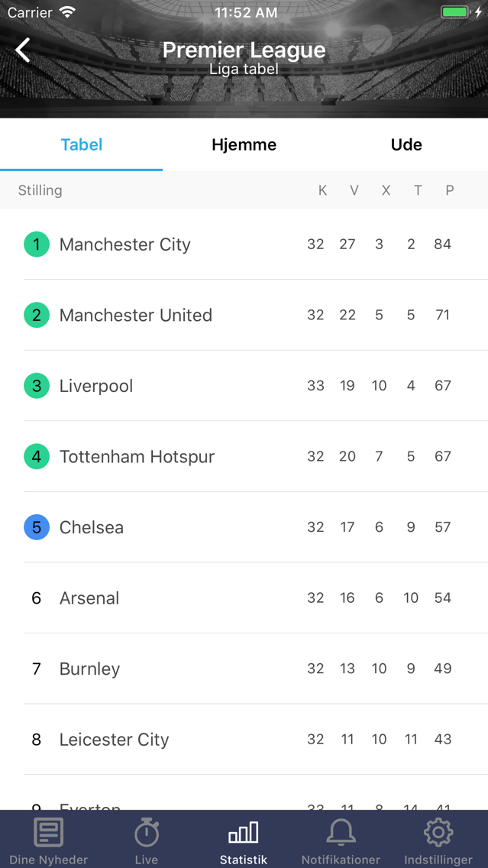Viewport: 488px width, 868px height.
Task: Tap the back arrow icon
Action: coord(23,50)
